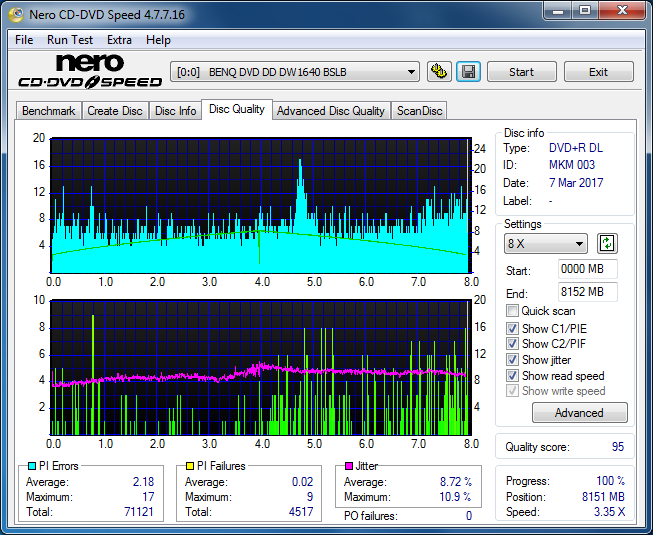The width and height of the screenshot is (653, 535).
Task: Switch to the ScanDisc tab
Action: [x=419, y=111]
